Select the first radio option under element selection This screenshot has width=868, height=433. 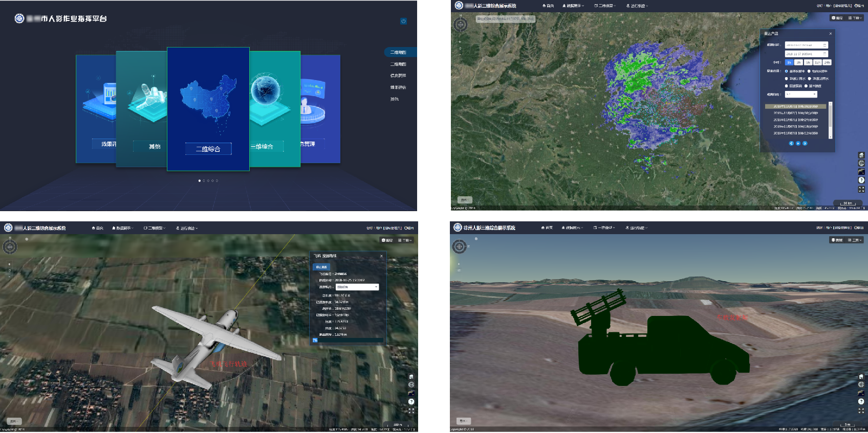[787, 71]
